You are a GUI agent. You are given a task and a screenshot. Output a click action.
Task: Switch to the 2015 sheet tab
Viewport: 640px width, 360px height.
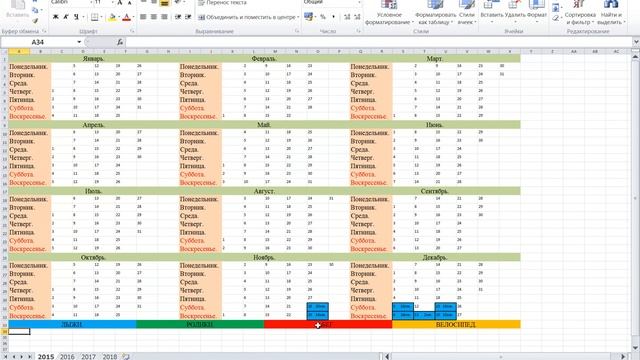click(46, 356)
